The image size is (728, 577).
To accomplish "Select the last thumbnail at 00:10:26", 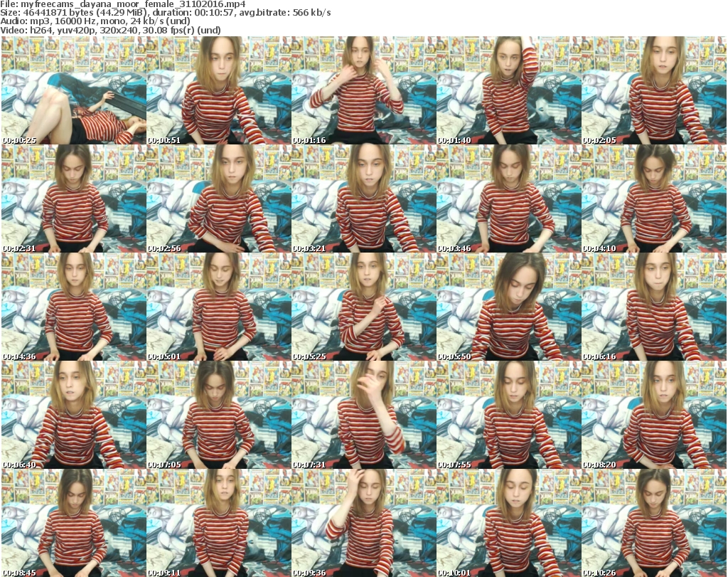I will [x=653, y=523].
